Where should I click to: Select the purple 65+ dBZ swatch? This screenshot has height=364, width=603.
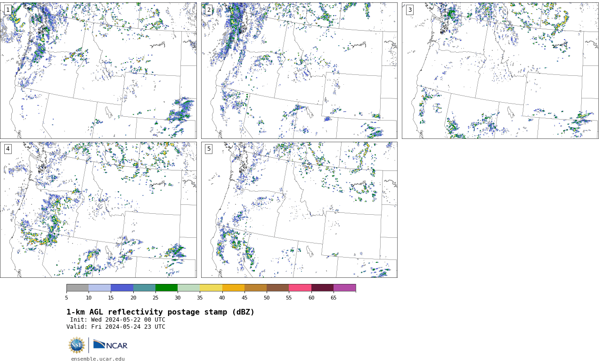point(344,288)
